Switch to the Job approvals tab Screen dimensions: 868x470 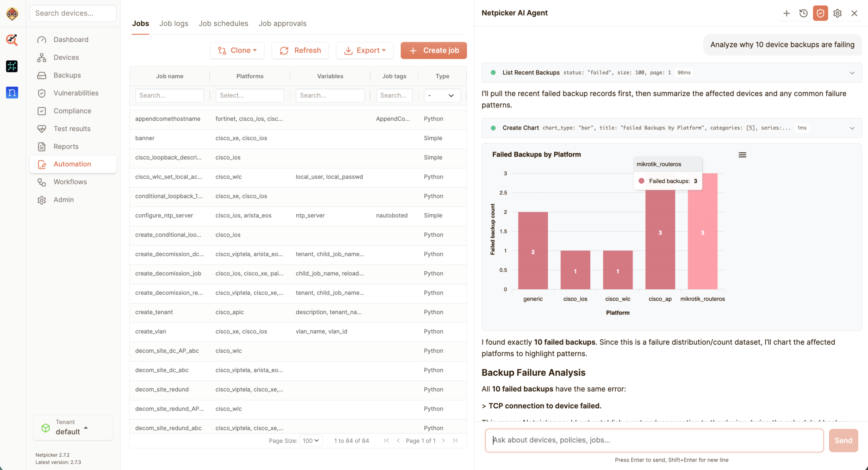282,23
